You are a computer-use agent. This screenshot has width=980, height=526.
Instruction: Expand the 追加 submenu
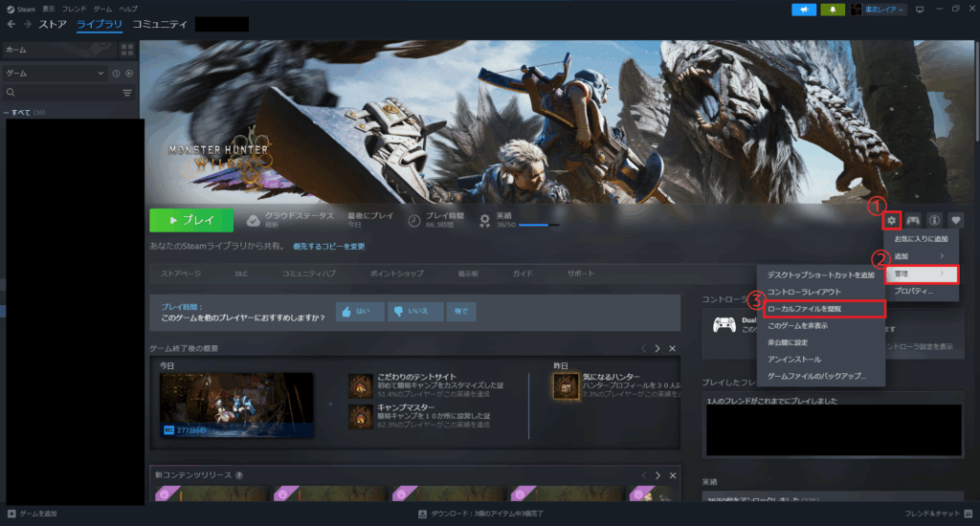pos(921,256)
